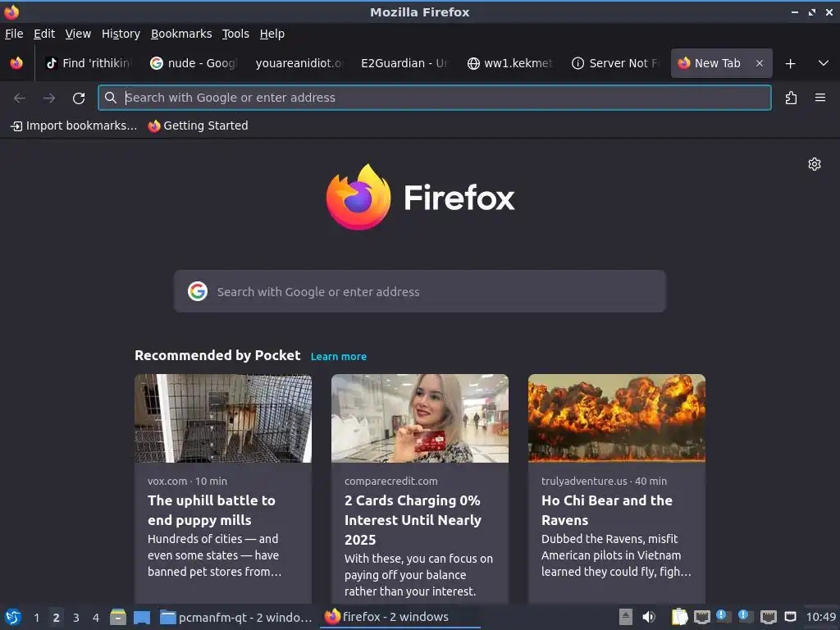
Task: Click the blue show desktop icon
Action: coord(142,617)
